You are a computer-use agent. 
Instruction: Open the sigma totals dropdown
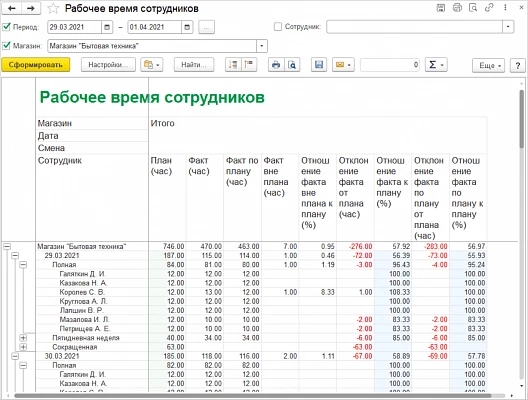coord(436,65)
